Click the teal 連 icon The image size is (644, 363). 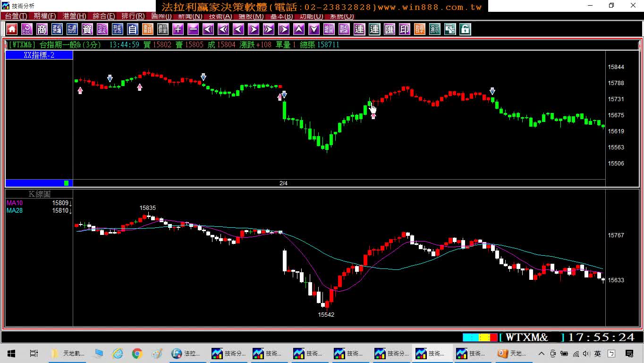tap(374, 29)
